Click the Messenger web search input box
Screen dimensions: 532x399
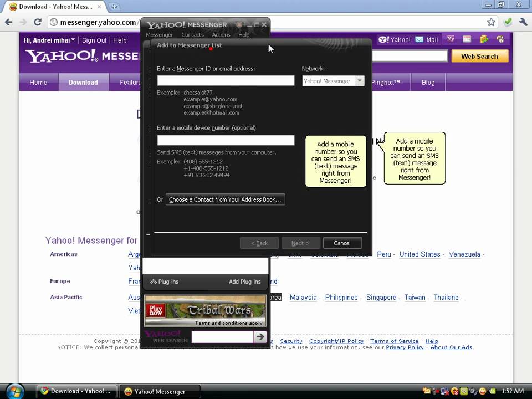pyautogui.click(x=223, y=336)
